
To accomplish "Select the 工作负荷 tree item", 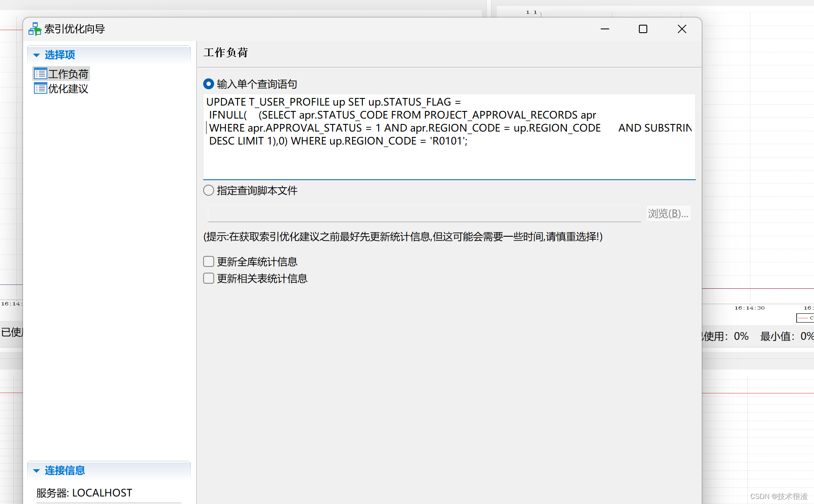I will point(61,74).
